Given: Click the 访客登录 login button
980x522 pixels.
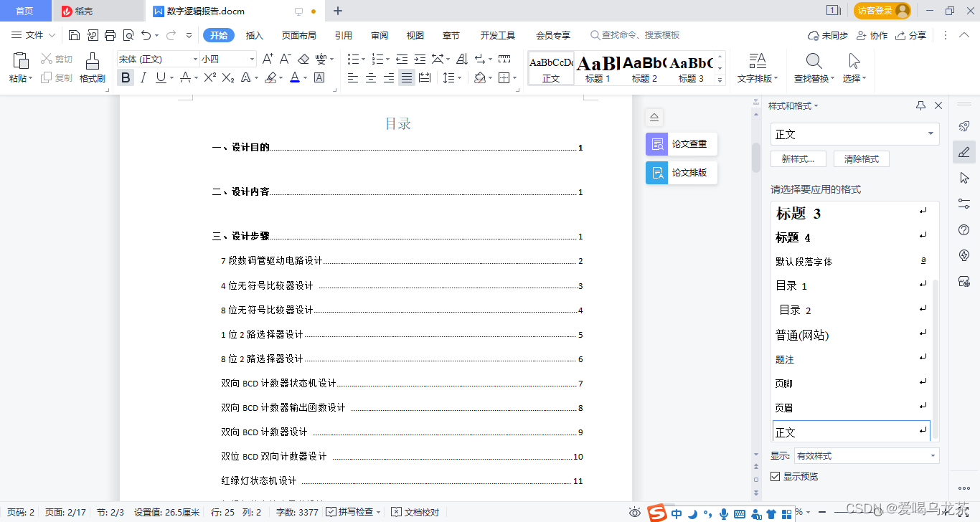Looking at the screenshot, I should tap(882, 11).
